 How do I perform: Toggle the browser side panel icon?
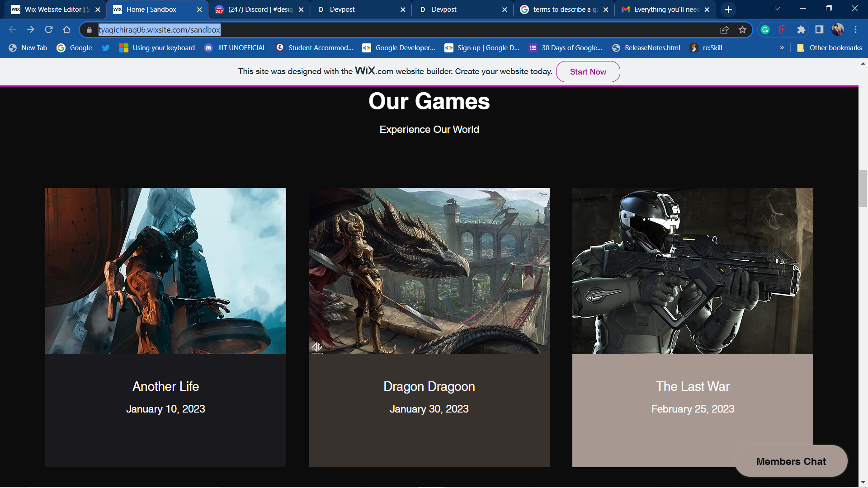(x=819, y=30)
